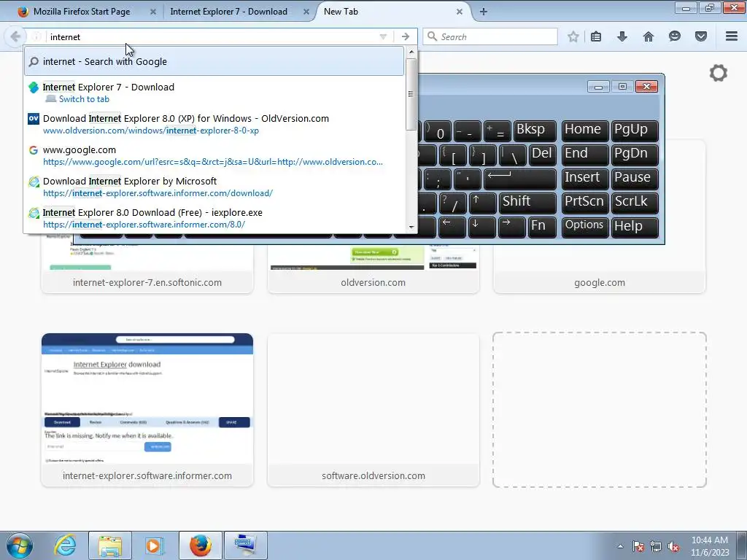Viewport: 747px width, 560px height.
Task: Click the bookmark star icon
Action: [573, 36]
